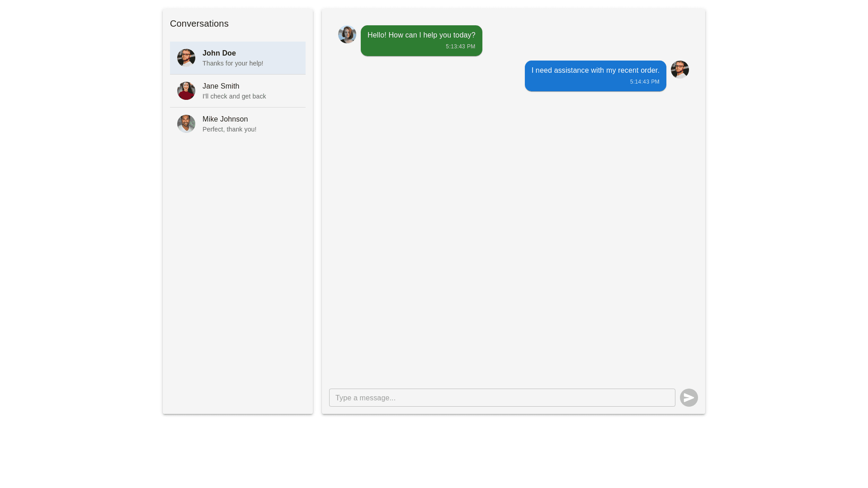Click the 5:14:43 PM timestamp

pyautogui.click(x=644, y=82)
